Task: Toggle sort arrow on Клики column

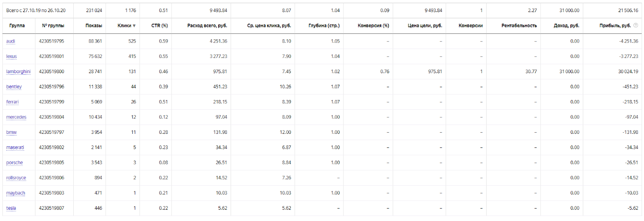Action: point(134,26)
